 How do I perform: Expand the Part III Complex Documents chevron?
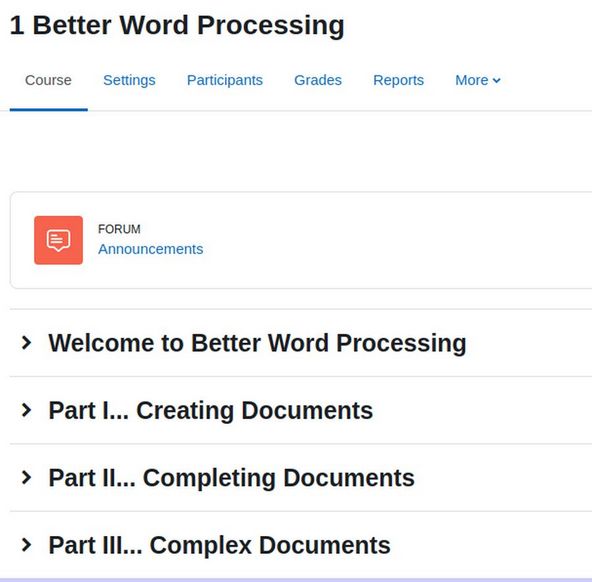pos(26,545)
